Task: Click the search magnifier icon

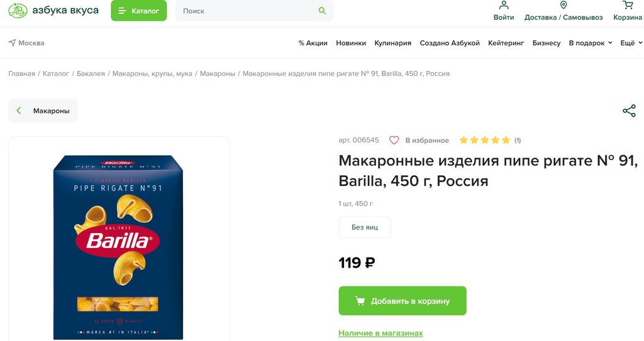Action: point(323,11)
